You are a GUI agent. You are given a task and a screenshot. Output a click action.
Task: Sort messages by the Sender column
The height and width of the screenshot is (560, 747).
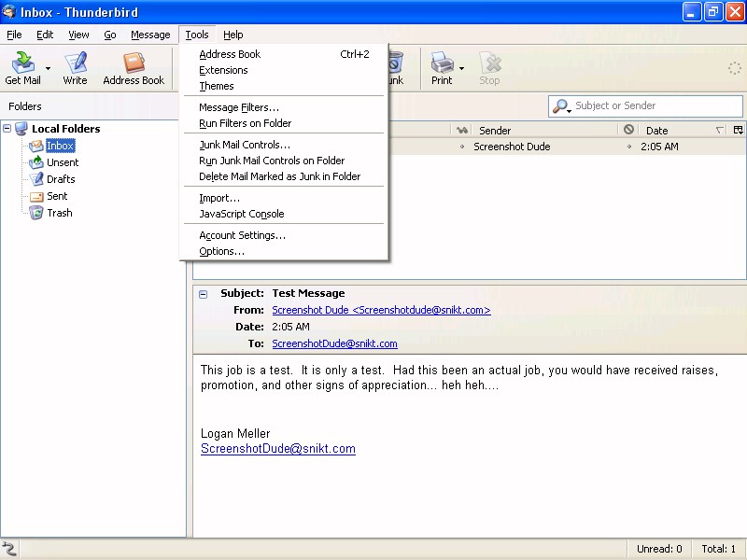(545, 131)
